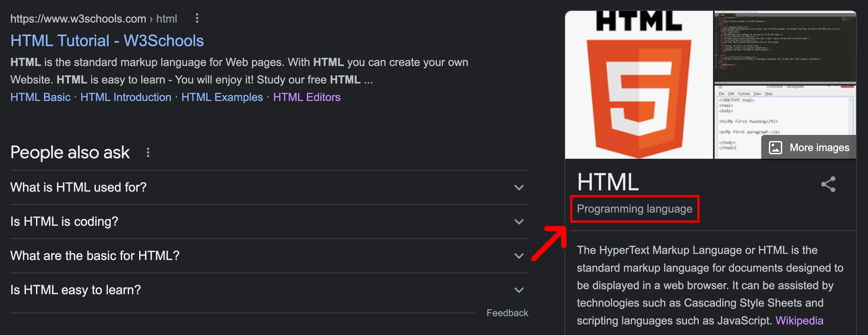Expand the 'Is HTML easy to learn?' chevron
This screenshot has height=335, width=868.
tap(519, 290)
